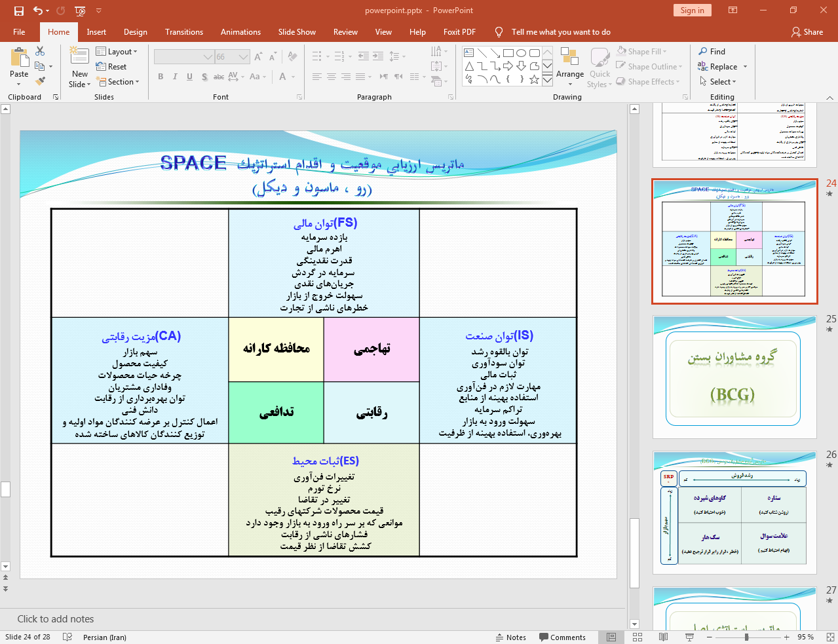Open the Select dropdown in Editing

(717, 82)
